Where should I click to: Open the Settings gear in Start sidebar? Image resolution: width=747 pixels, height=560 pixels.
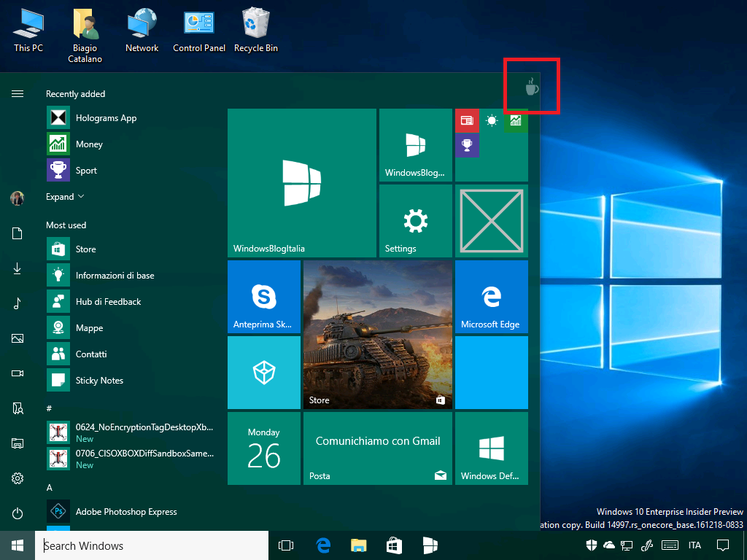pos(18,478)
